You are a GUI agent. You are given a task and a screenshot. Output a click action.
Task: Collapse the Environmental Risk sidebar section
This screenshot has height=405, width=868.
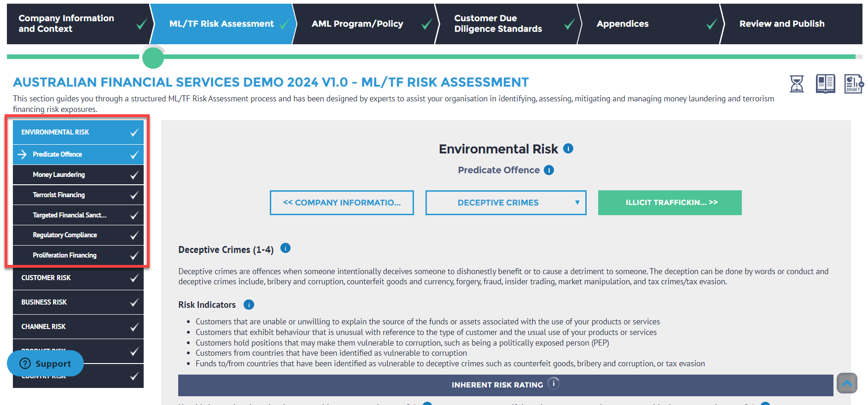pyautogui.click(x=78, y=132)
